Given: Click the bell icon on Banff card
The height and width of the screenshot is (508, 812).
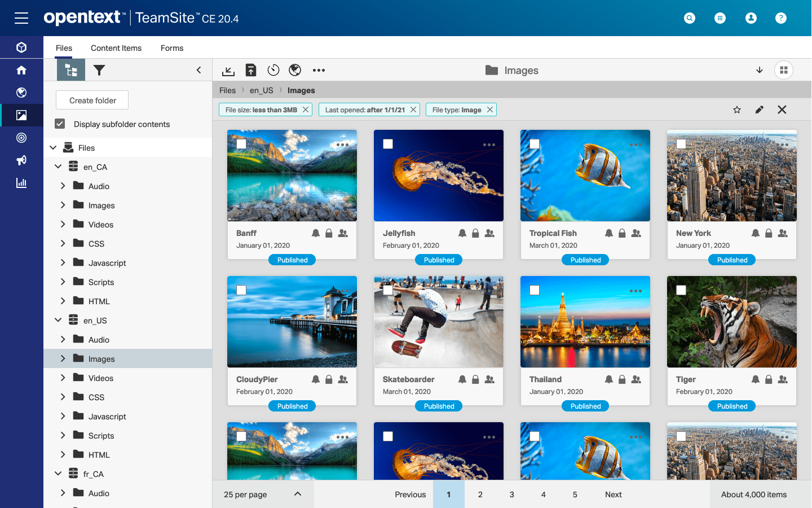Looking at the screenshot, I should coord(316,233).
